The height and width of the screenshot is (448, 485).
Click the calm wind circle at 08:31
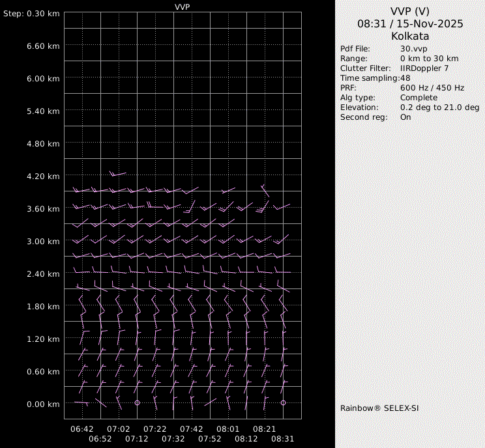283,403
